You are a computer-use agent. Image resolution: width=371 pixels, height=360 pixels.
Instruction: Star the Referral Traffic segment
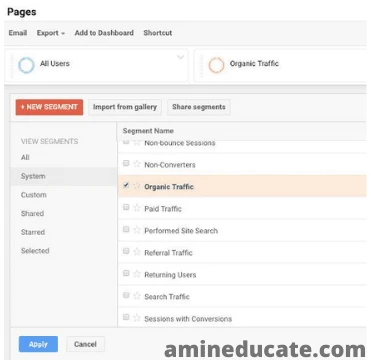tap(137, 252)
